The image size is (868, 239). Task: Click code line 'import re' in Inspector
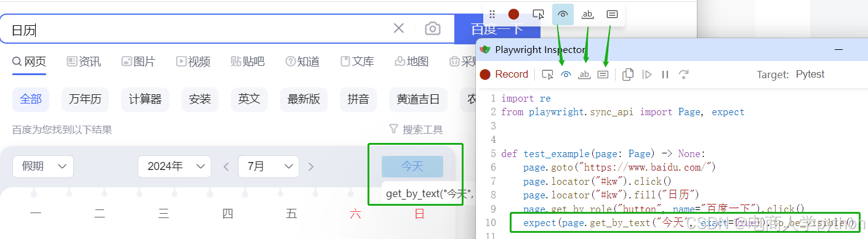526,99
